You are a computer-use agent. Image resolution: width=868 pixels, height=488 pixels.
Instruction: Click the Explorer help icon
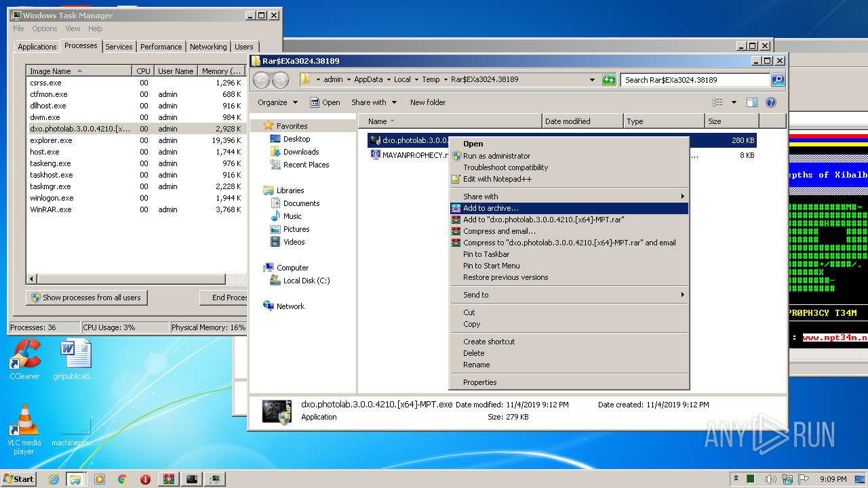[771, 102]
